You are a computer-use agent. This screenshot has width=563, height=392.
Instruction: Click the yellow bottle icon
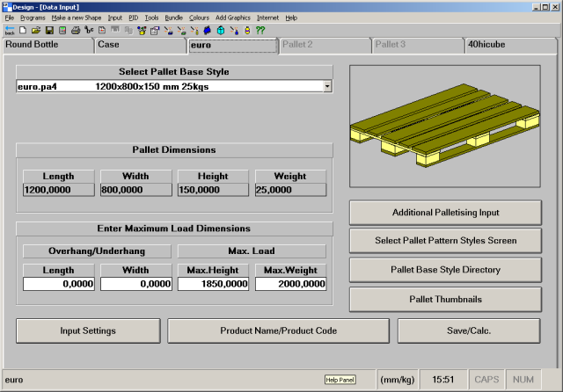tap(247, 31)
